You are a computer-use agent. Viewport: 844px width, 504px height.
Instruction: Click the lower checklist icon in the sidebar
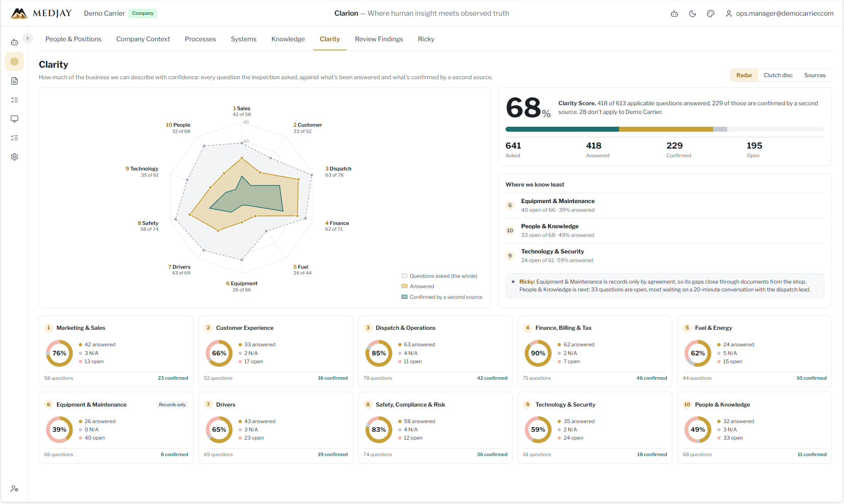[14, 138]
